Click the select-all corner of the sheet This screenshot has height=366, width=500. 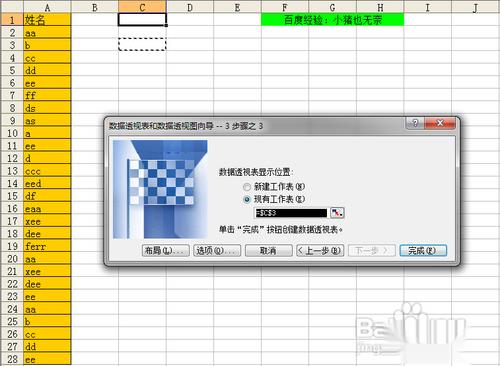12,7
